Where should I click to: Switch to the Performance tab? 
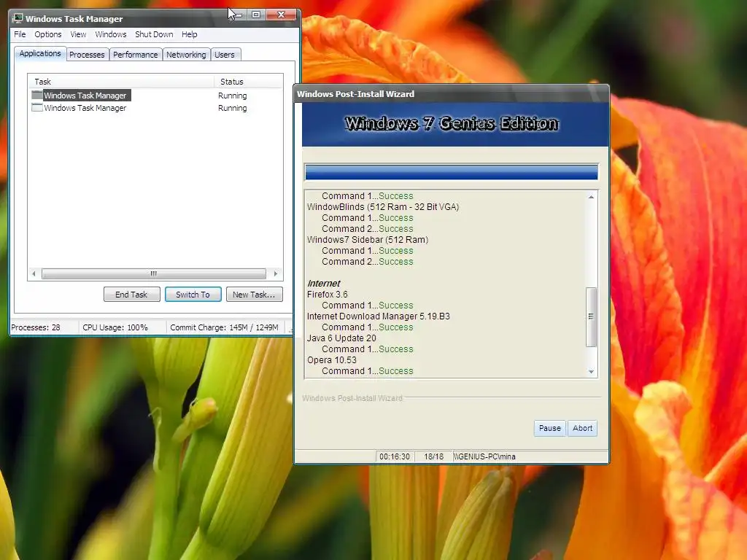(x=135, y=55)
